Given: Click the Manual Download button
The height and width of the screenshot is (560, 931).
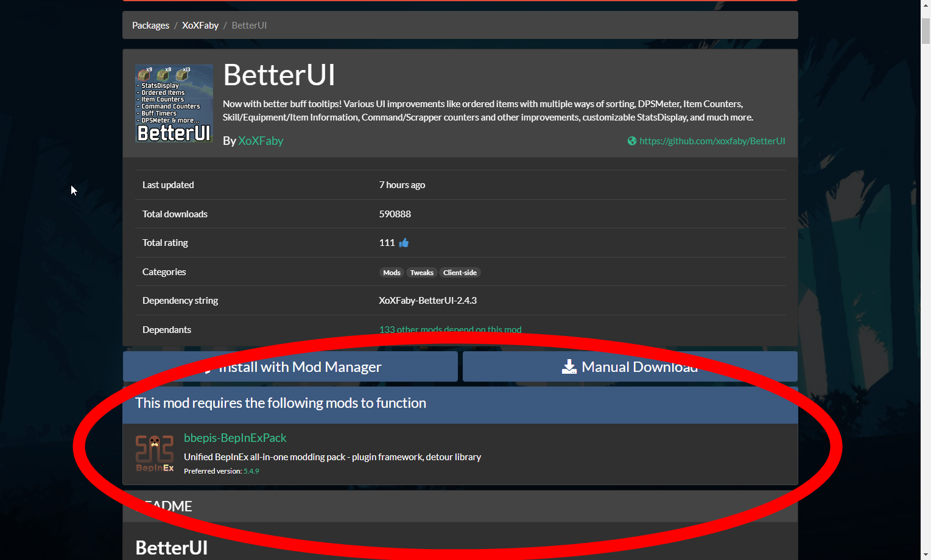Looking at the screenshot, I should 630,366.
